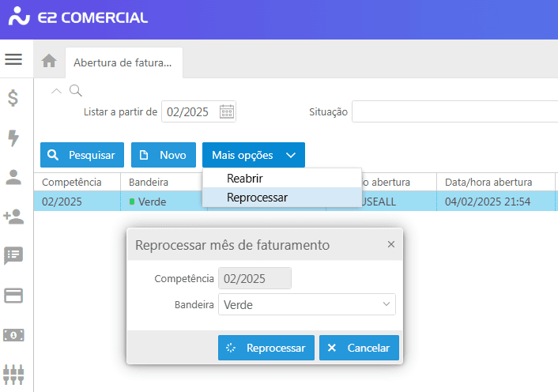Open calendar picker for Listar a partir de
The image size is (558, 392).
(227, 111)
